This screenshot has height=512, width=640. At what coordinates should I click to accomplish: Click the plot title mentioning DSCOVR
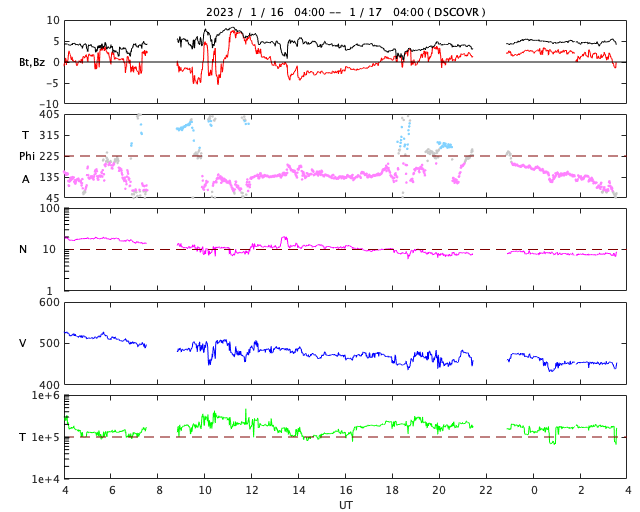click(x=346, y=12)
